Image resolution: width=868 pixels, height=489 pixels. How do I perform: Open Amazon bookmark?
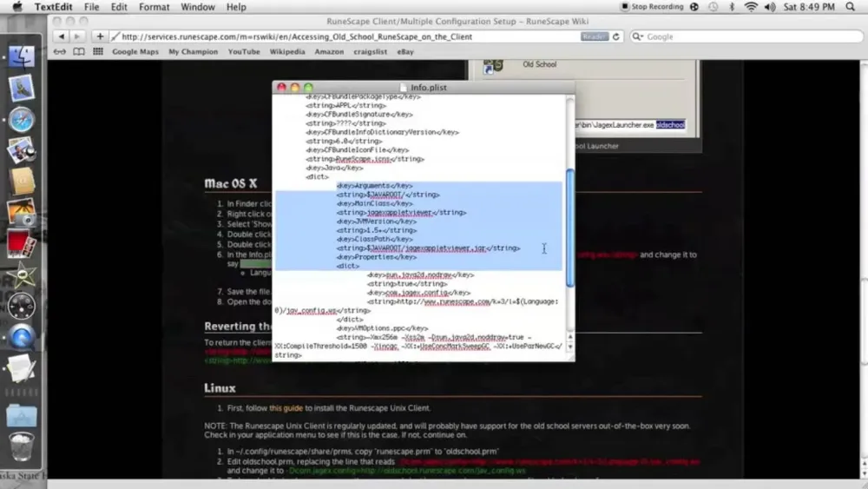click(x=329, y=51)
